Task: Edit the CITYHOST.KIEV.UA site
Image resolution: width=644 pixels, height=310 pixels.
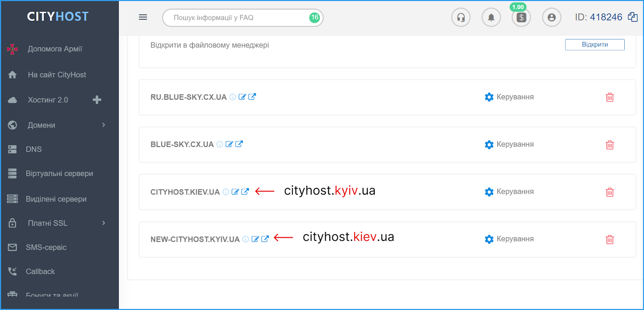Action: (235, 192)
